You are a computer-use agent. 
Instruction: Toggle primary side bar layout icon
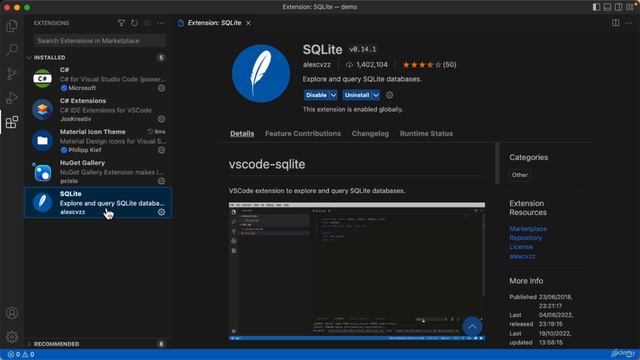tap(596, 7)
